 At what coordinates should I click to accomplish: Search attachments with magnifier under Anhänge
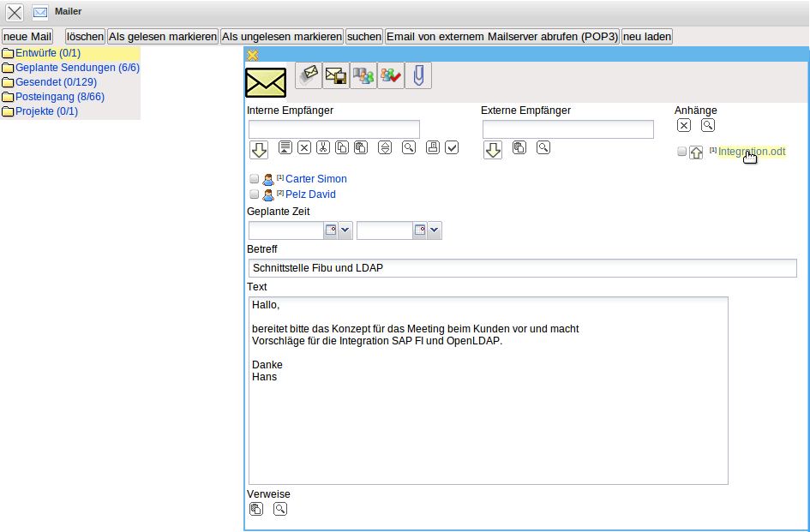(708, 125)
